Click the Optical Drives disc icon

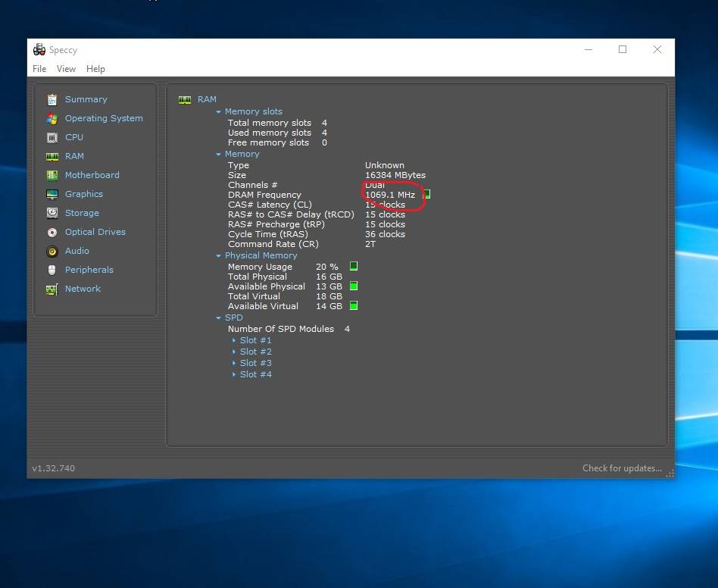pos(52,232)
